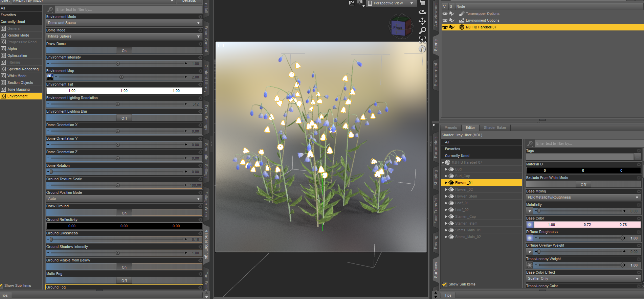Click the viewport pan arrows icon
The height and width of the screenshot is (299, 644).
coord(422,21)
